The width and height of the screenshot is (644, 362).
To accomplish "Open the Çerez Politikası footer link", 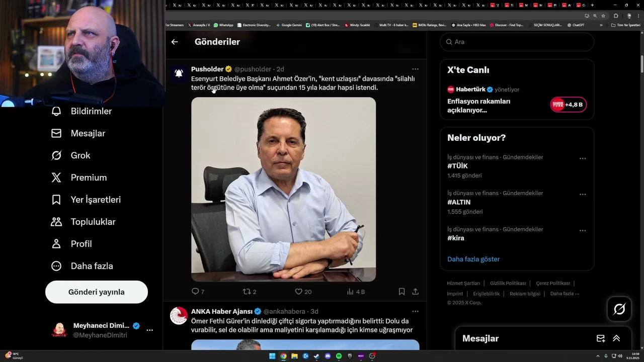I will click(x=553, y=284).
